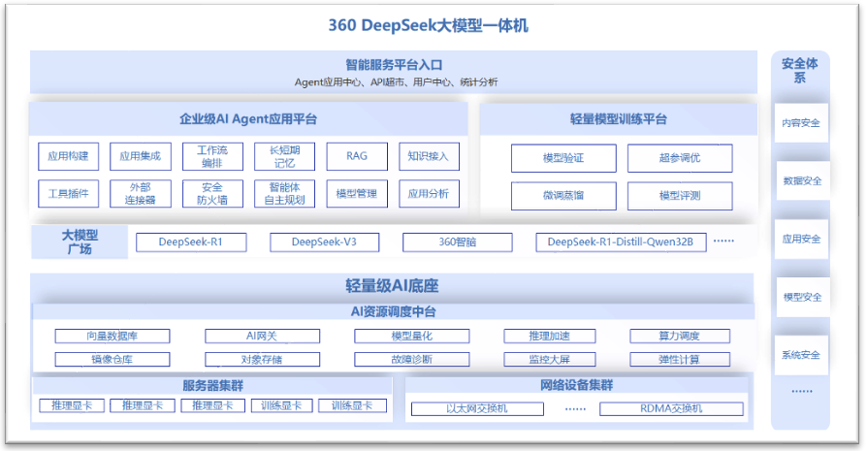Viewport: 868px width, 451px height.
Task: Click the 应用分析 box
Action: tap(429, 194)
